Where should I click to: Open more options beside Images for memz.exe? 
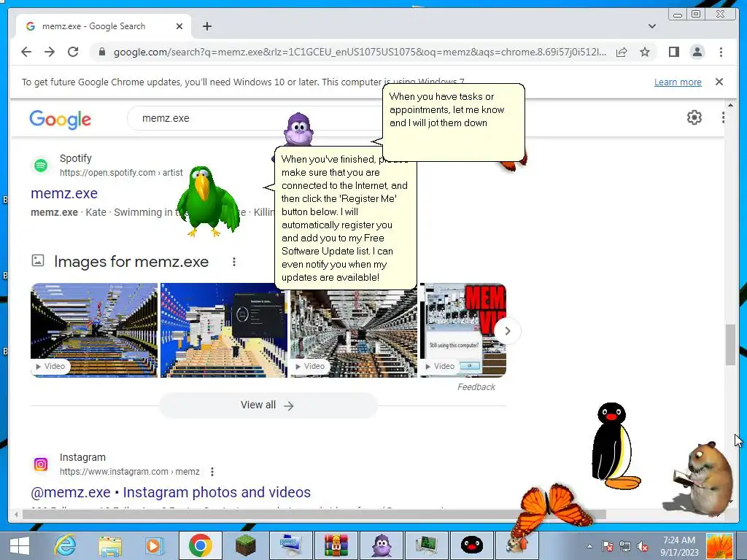234,262
